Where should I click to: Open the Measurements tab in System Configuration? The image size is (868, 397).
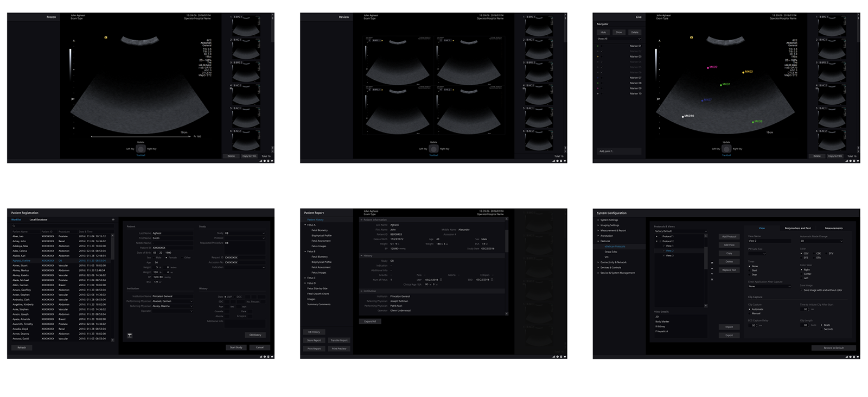pyautogui.click(x=834, y=228)
